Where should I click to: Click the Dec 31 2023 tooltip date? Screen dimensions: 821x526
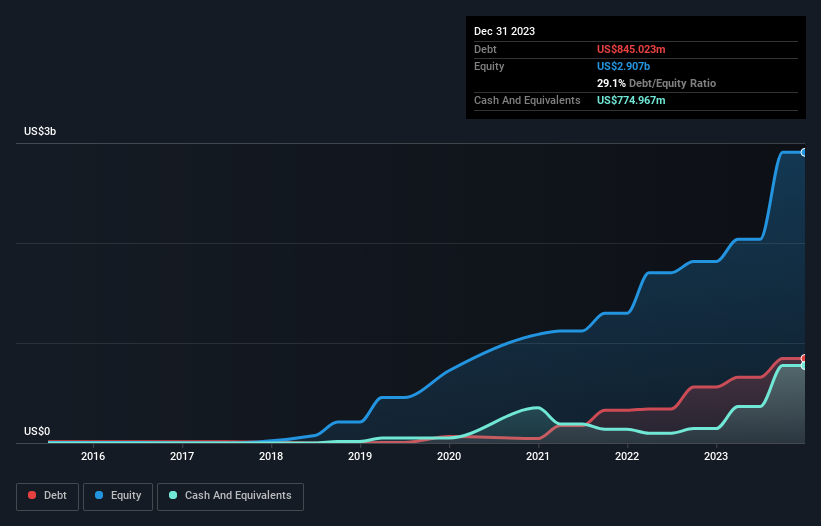[504, 31]
